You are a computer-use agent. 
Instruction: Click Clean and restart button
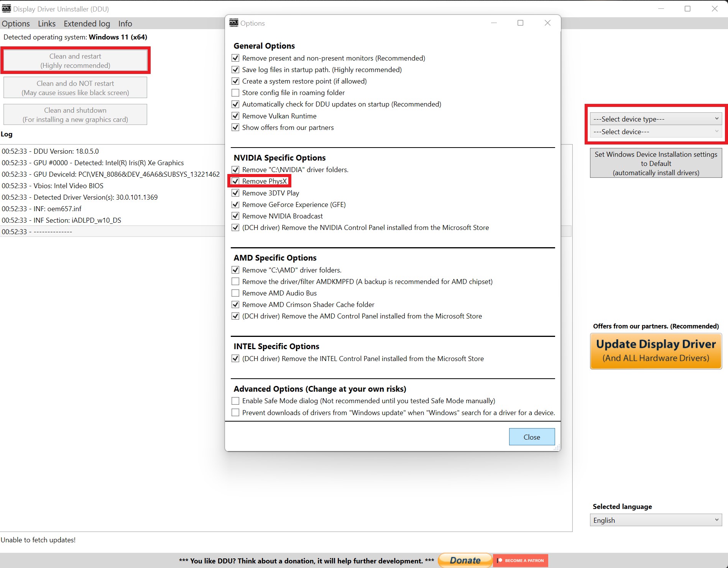[75, 61]
